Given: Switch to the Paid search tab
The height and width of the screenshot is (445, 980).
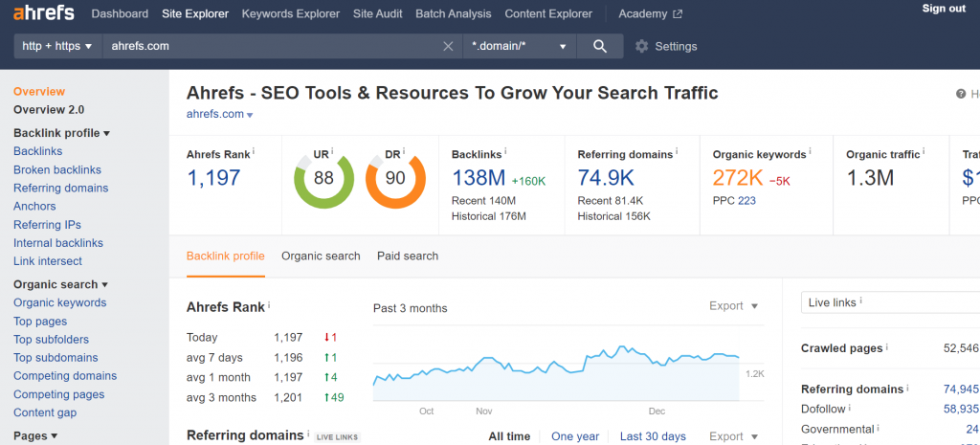Looking at the screenshot, I should (x=408, y=256).
